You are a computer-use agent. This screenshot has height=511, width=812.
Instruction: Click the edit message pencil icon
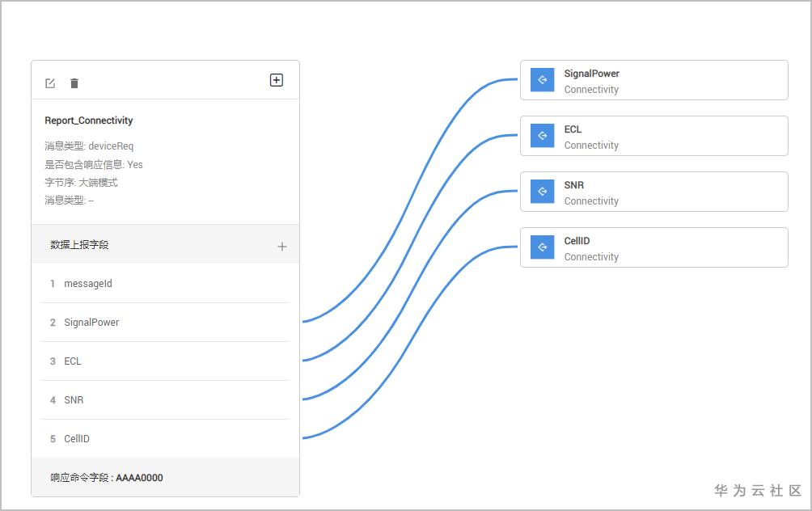click(50, 83)
